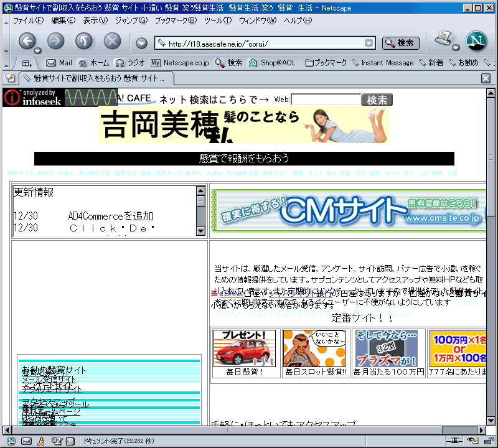Viewport: 498px width, 448px height.
Task: Click the Web search text field
Action: pyautogui.click(x=326, y=100)
